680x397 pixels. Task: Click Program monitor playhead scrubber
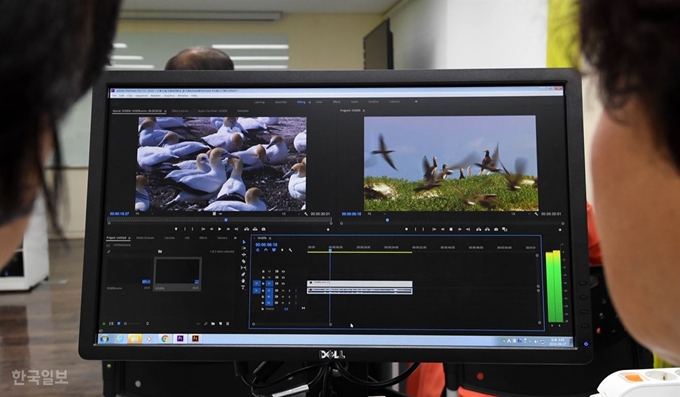point(387,220)
